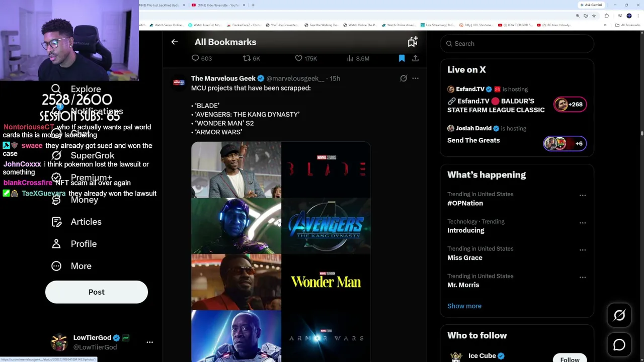Launch Ask Gemini in Chrome
This screenshot has height=362, width=644.
click(591, 5)
